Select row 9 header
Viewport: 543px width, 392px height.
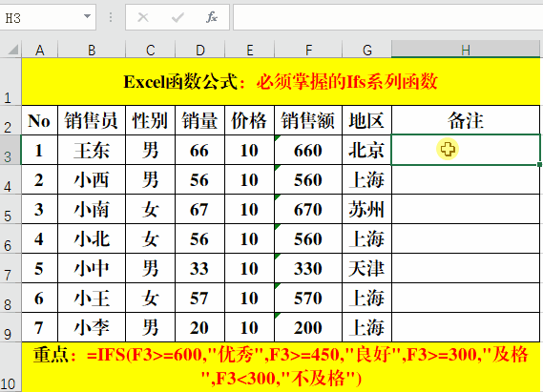pos(10,327)
